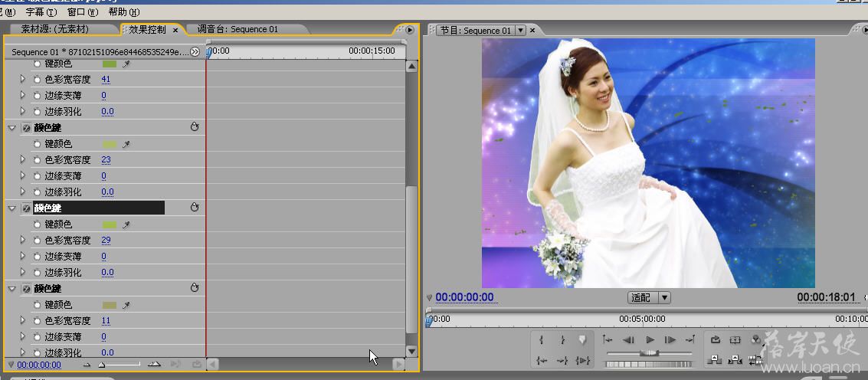This screenshot has width=868, height=380.
Task: Collapse 颜色键 effect containing tolerance 11
Action: pyautogui.click(x=12, y=289)
